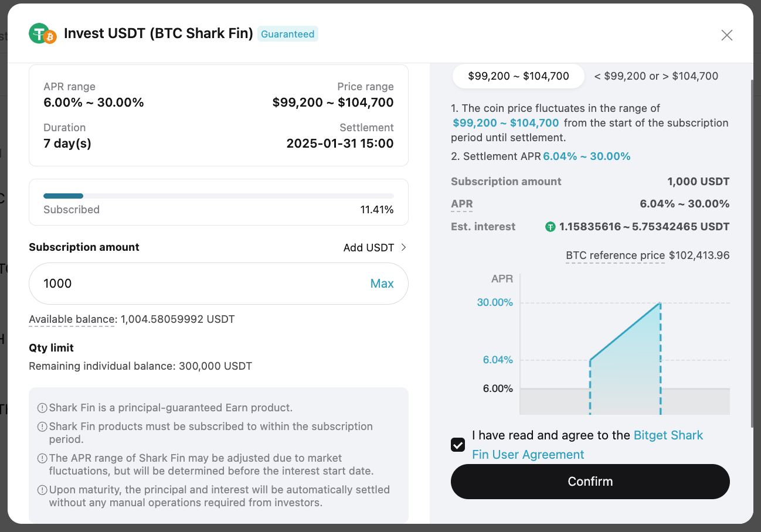The width and height of the screenshot is (761, 532).
Task: Click the info icon beside subscription period note
Action: (x=42, y=427)
